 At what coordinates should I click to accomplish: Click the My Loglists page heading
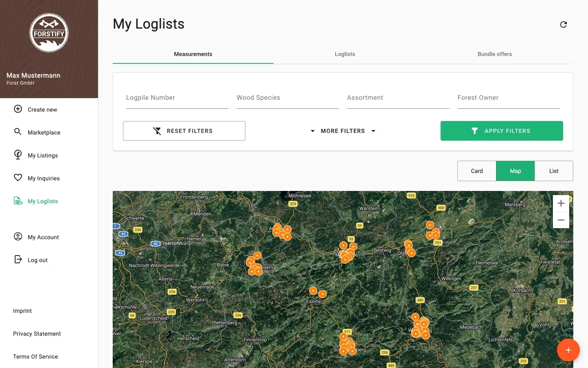click(149, 24)
